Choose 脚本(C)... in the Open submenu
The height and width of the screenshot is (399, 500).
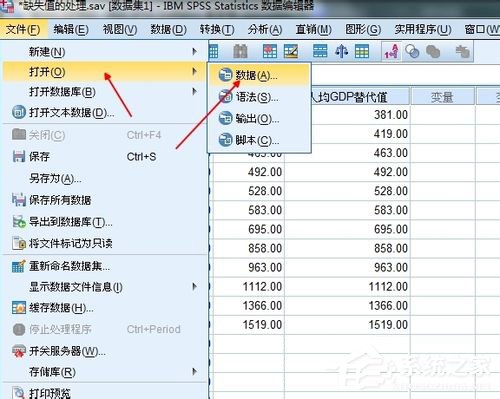coord(259,140)
